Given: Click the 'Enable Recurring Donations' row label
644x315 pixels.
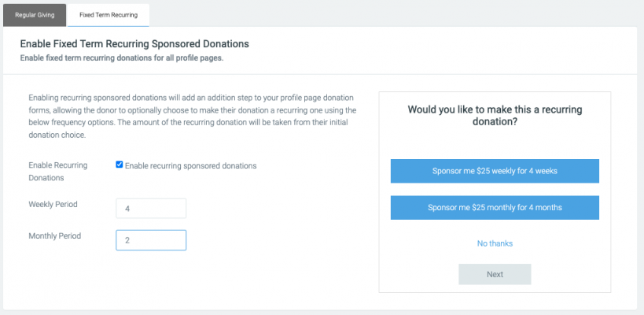Looking at the screenshot, I should 57,172.
